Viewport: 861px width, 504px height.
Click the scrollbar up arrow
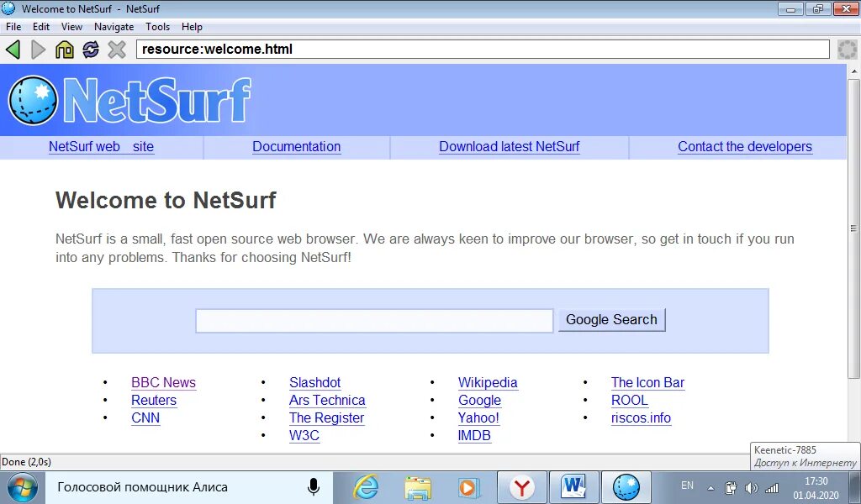click(x=854, y=71)
